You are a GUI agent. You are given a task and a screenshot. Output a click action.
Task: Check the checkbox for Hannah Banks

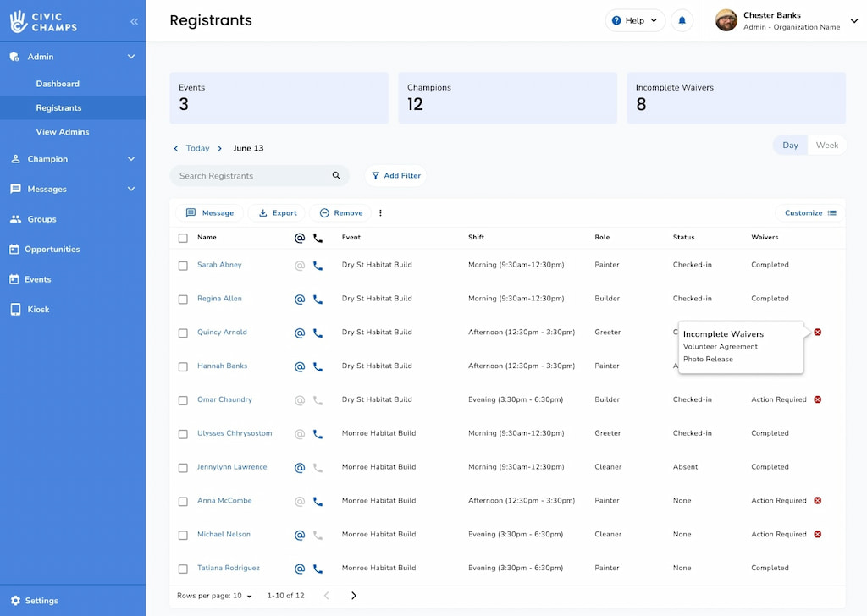click(x=183, y=366)
